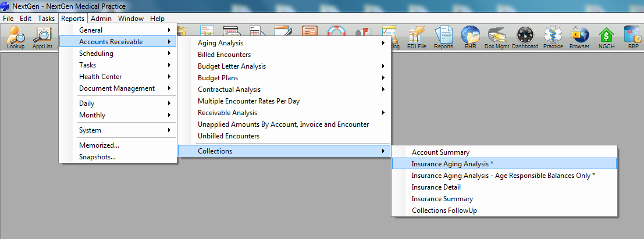Choose the Insurance Summary report

(x=504, y=199)
